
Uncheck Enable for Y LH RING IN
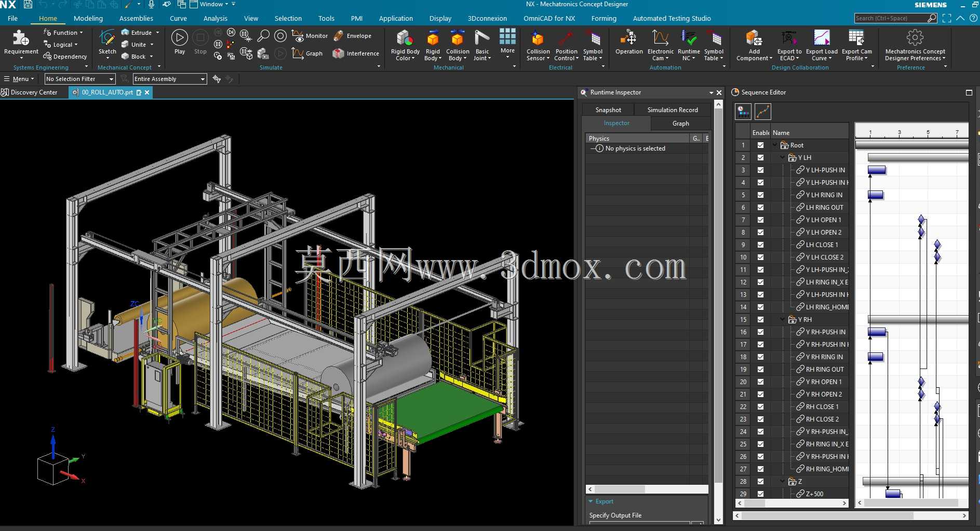point(760,195)
